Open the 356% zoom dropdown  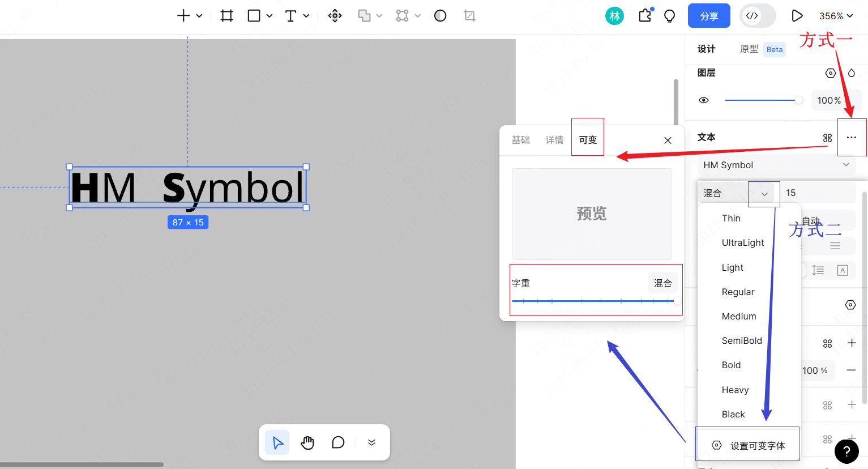point(836,16)
